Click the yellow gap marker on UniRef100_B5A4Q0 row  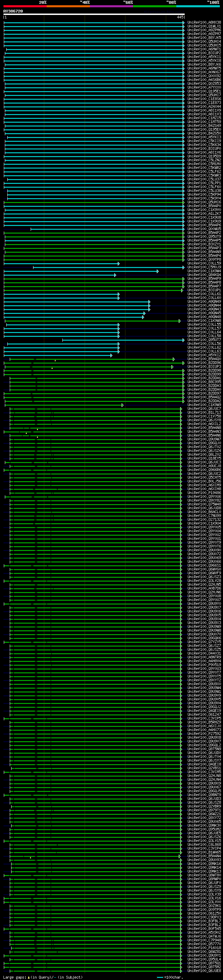[55, 360]
